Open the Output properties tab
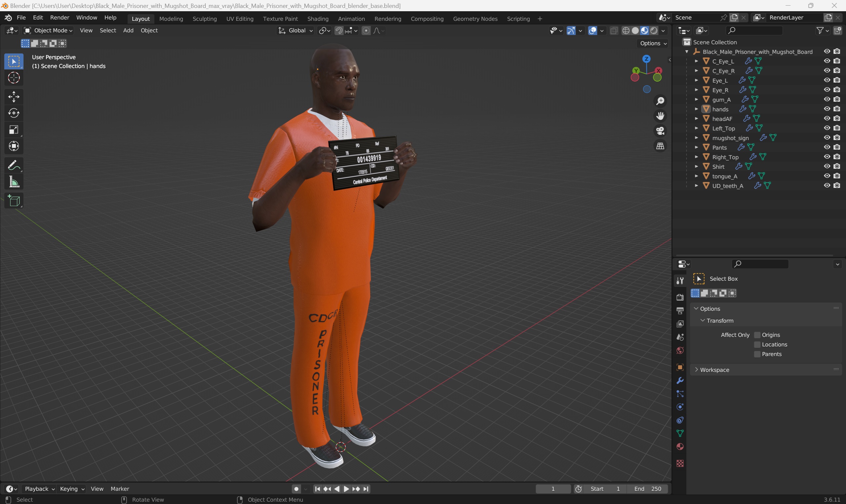 (x=680, y=310)
